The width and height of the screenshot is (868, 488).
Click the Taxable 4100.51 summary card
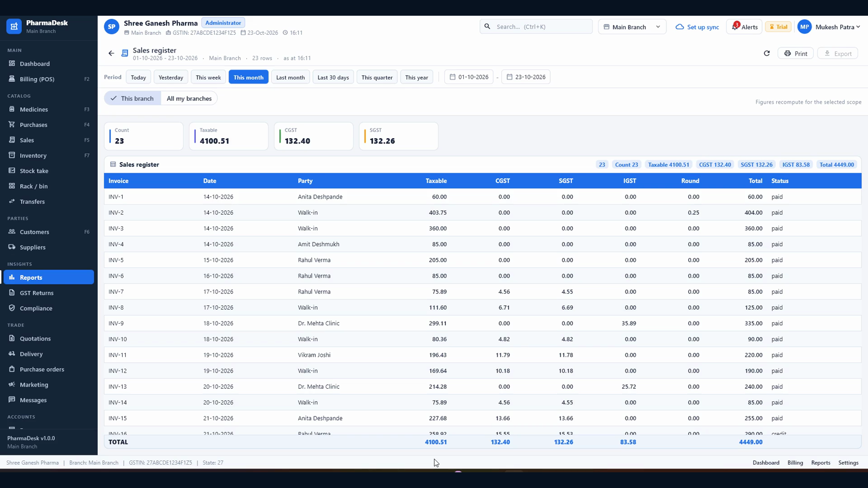point(228,136)
